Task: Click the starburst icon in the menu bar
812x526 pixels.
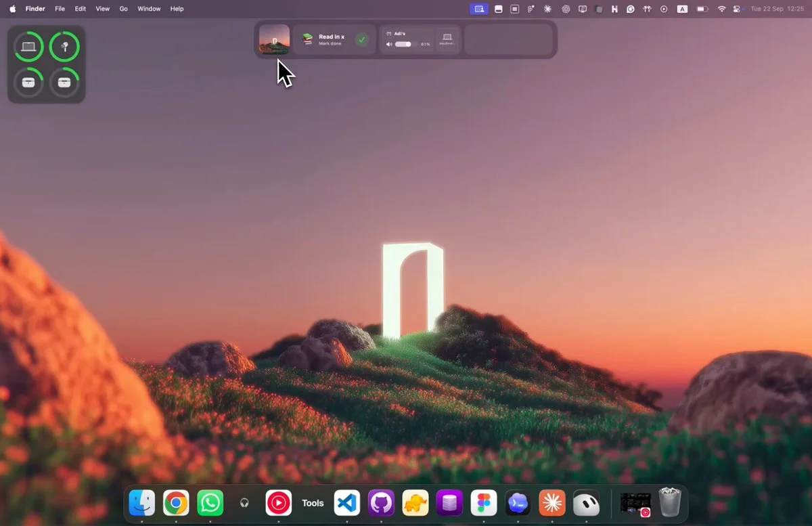Action: click(547, 9)
